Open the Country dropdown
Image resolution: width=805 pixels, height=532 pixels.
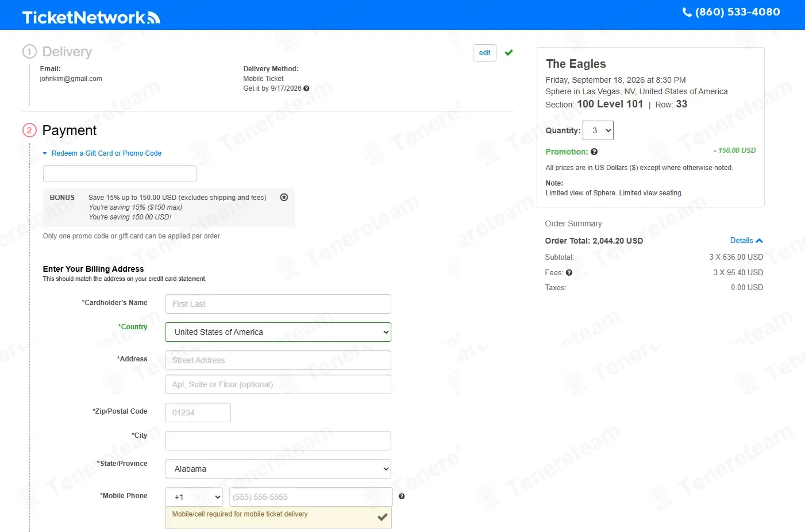(278, 332)
